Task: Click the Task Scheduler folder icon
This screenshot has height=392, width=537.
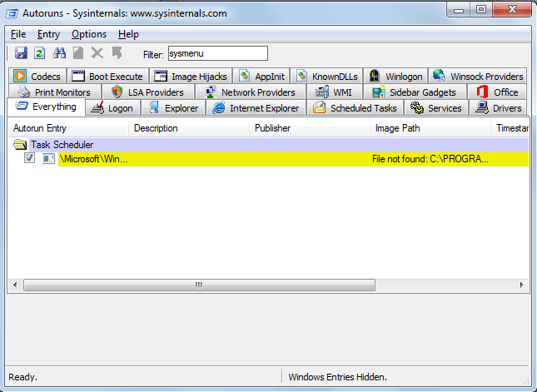Action: click(x=20, y=145)
